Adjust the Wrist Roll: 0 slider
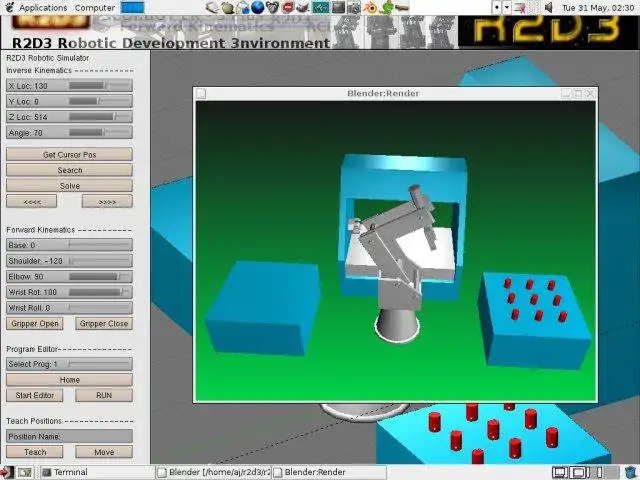Viewport: 640px width, 480px height. point(69,308)
